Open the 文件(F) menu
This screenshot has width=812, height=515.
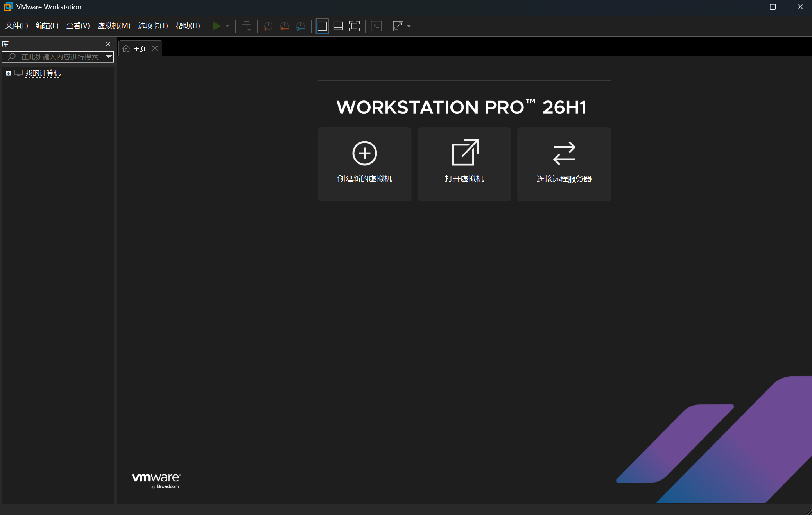click(x=17, y=26)
